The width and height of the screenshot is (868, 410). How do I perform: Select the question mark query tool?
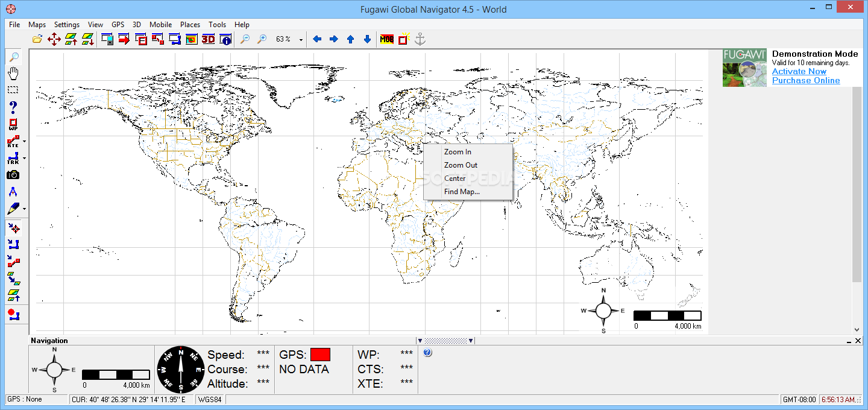[13, 107]
